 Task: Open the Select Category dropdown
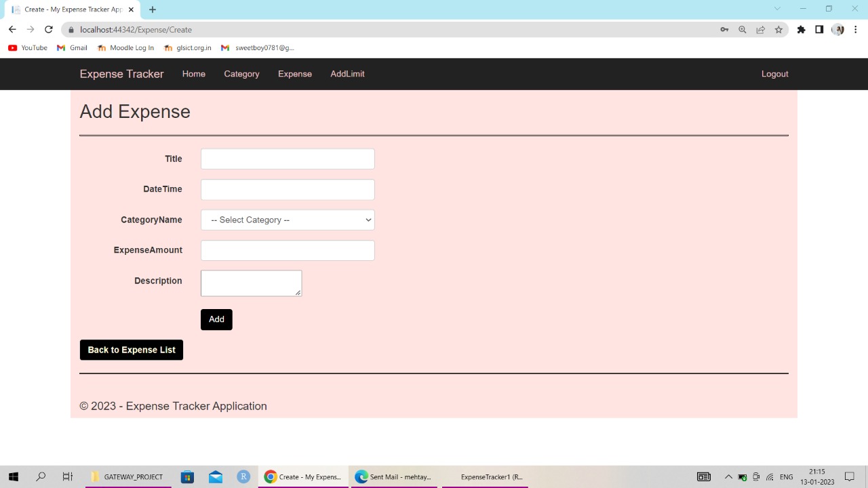tap(287, 220)
